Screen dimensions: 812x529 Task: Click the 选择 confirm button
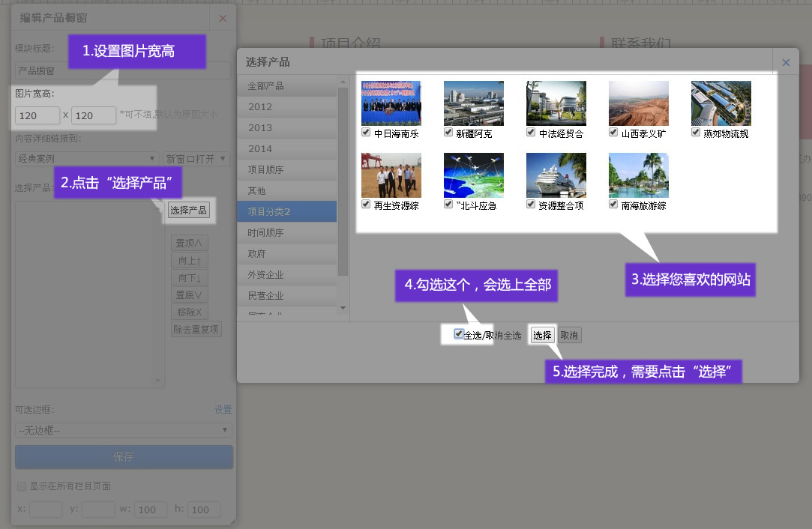click(x=542, y=336)
